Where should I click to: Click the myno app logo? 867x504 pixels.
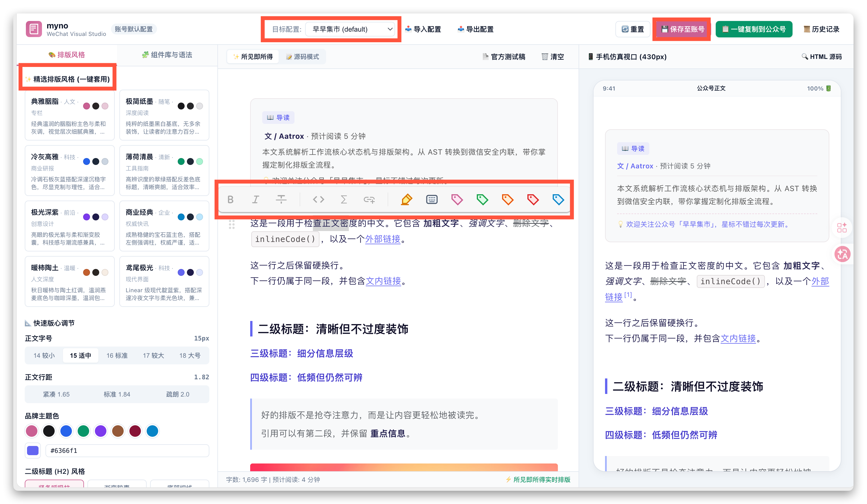pyautogui.click(x=34, y=29)
